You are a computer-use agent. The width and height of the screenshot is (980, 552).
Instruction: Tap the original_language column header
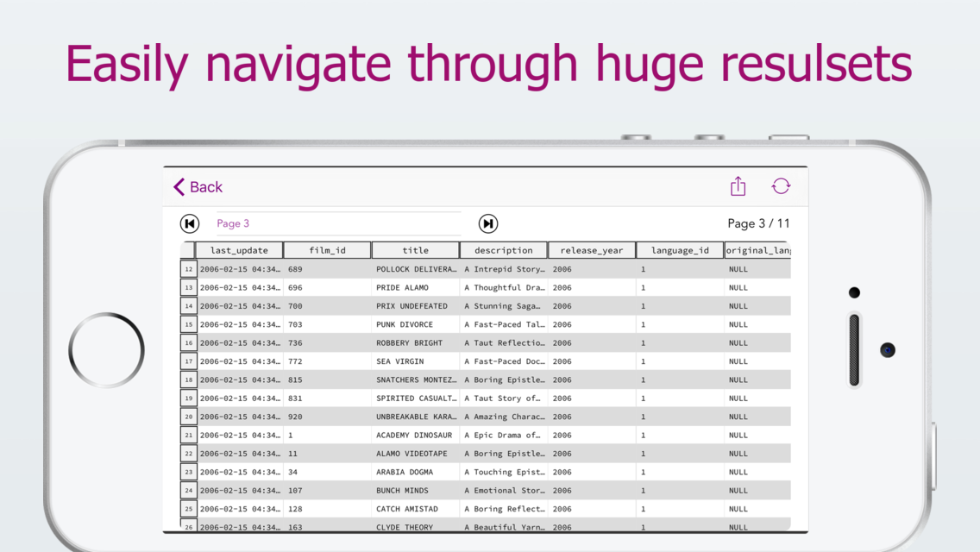(758, 250)
